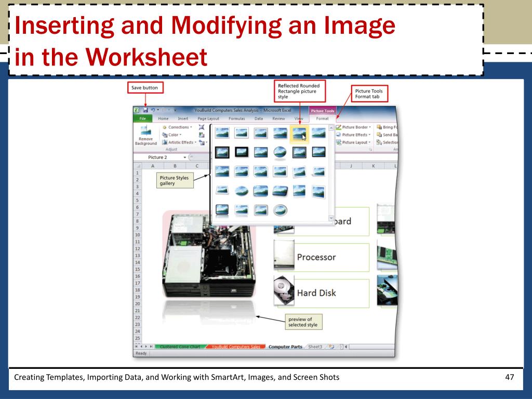This screenshot has width=532, height=399.
Task: Open the Sheet3 worksheet tab
Action: coord(315,347)
